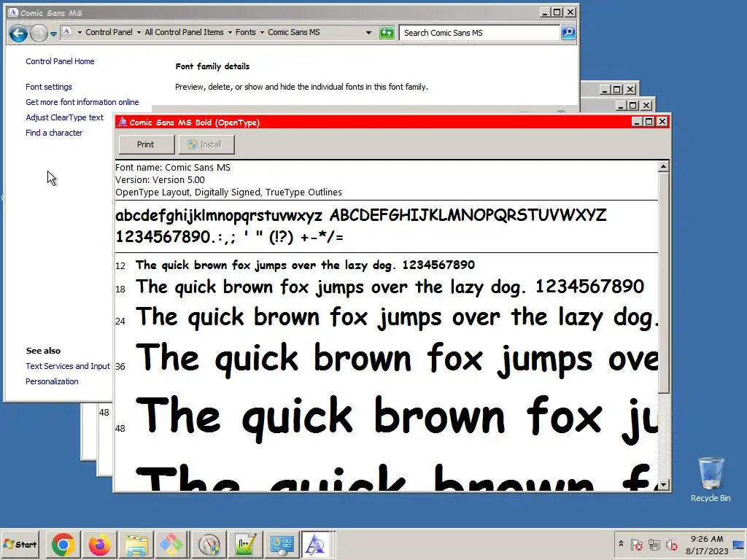Minimize the Comic Sans MS Bold viewer window
Viewport: 747px width, 560px height.
click(637, 122)
